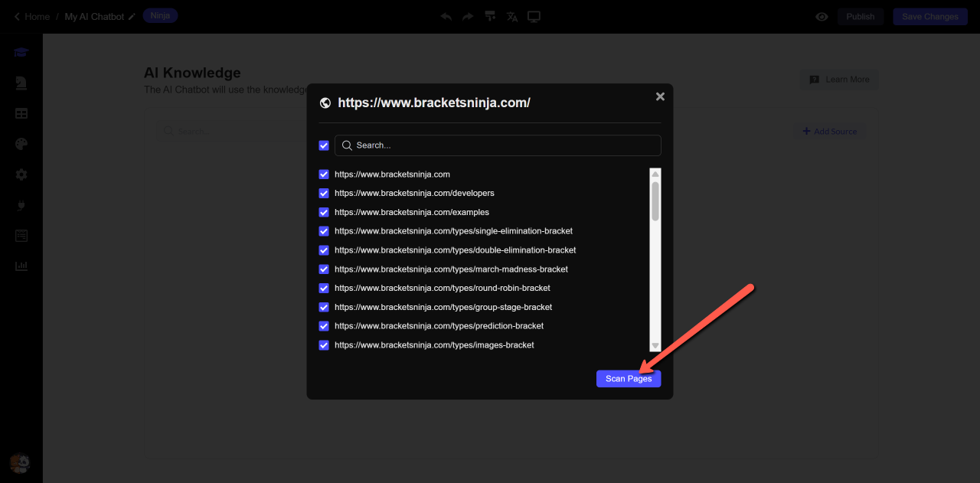Close the bracketsninja pages dialog
Viewport: 980px width, 483px height.
click(660, 96)
